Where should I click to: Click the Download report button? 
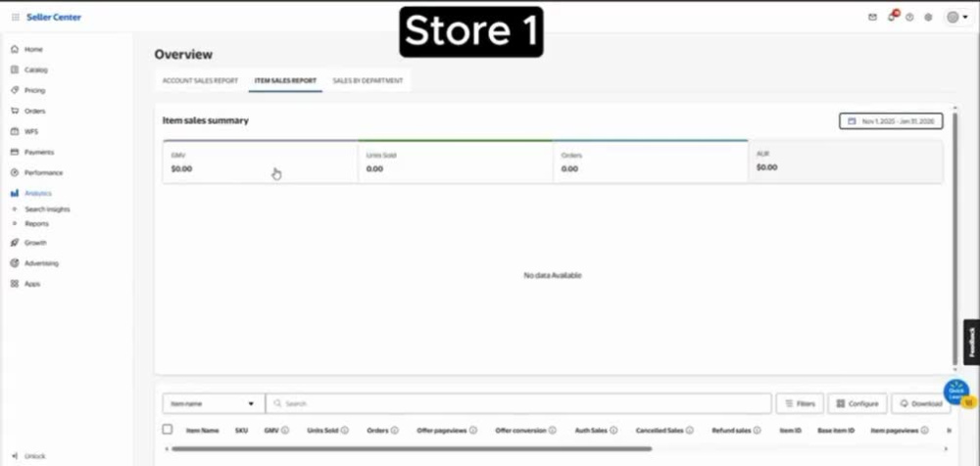click(x=920, y=403)
